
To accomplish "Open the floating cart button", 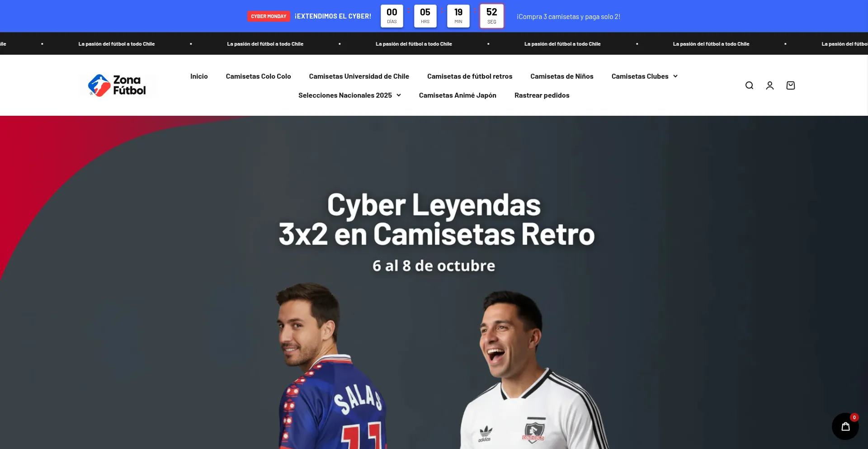I will pyautogui.click(x=845, y=426).
